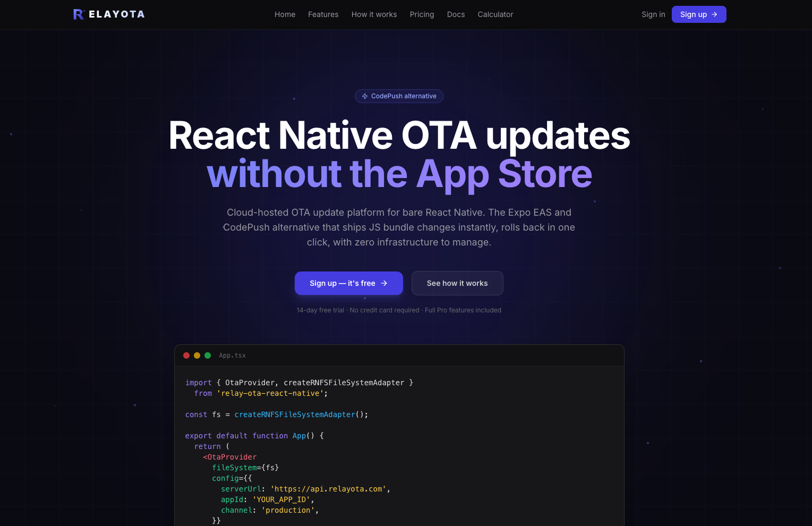Click the green dot on code window

click(208, 355)
